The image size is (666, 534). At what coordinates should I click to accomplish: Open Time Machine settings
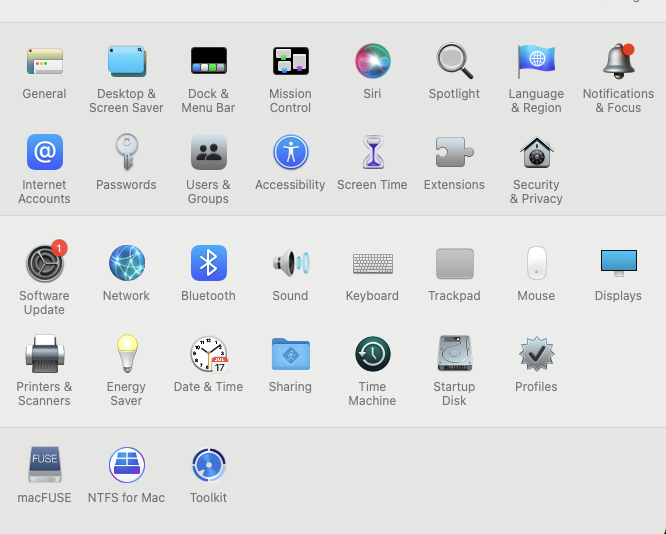(373, 354)
